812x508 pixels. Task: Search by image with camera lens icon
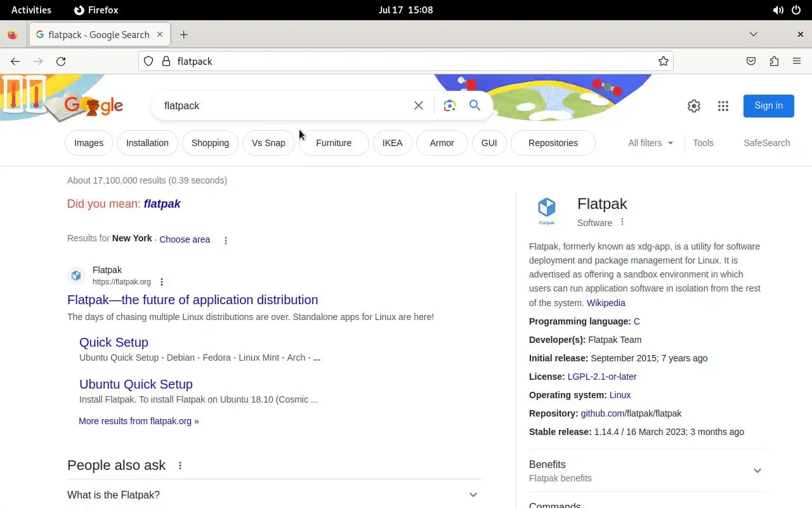(450, 105)
